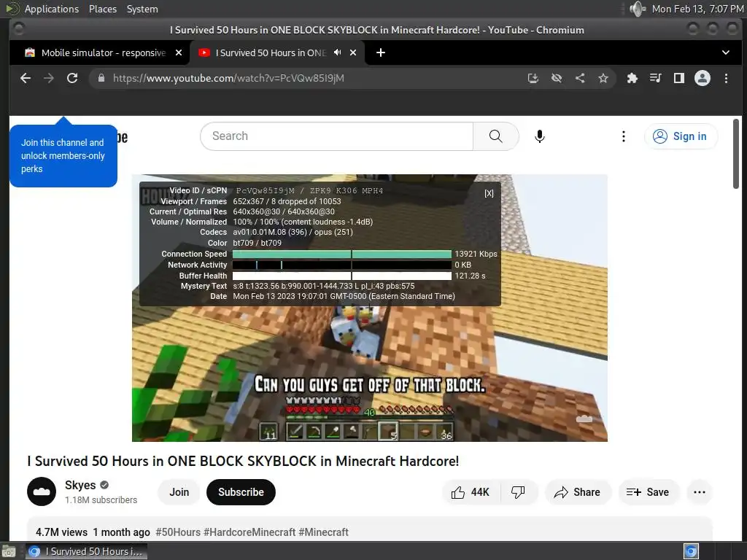Open the System menu
The width and height of the screenshot is (747, 560).
(x=142, y=9)
